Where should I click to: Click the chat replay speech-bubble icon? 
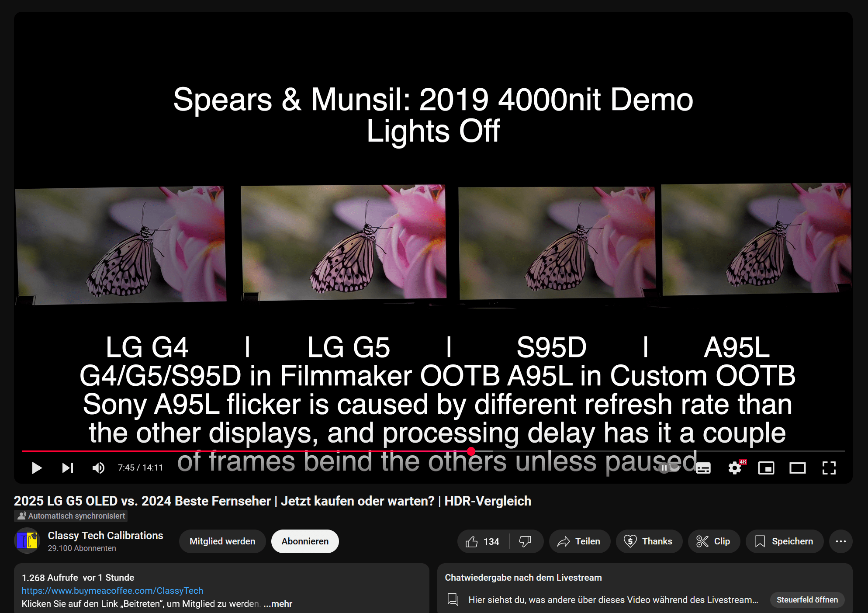point(453,599)
